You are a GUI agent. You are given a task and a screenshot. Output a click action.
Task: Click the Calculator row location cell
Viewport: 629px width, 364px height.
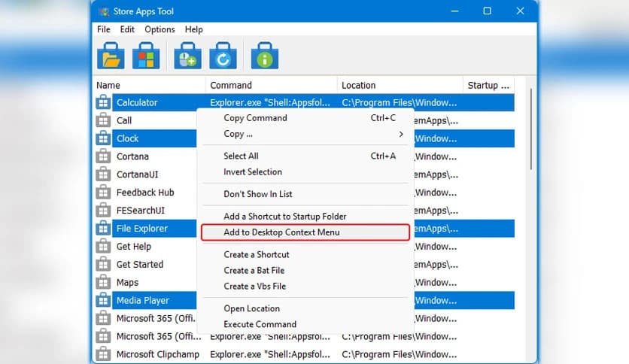[x=399, y=102]
